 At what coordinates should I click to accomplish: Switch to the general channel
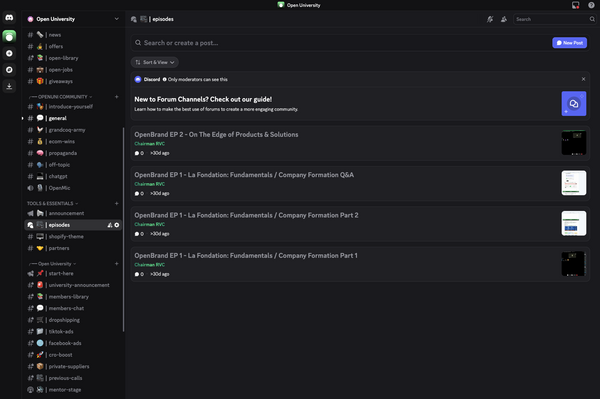[73, 118]
